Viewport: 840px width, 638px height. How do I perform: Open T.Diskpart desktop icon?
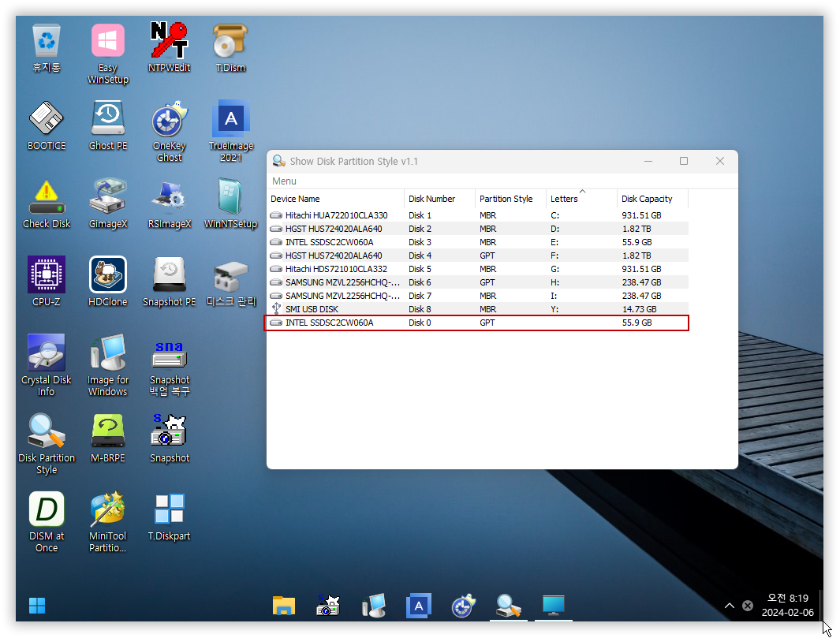[170, 517]
